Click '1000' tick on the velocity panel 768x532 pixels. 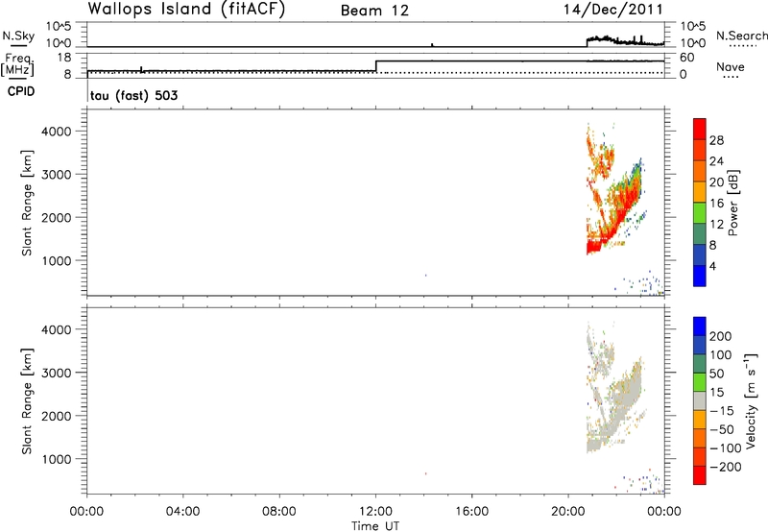(56, 459)
